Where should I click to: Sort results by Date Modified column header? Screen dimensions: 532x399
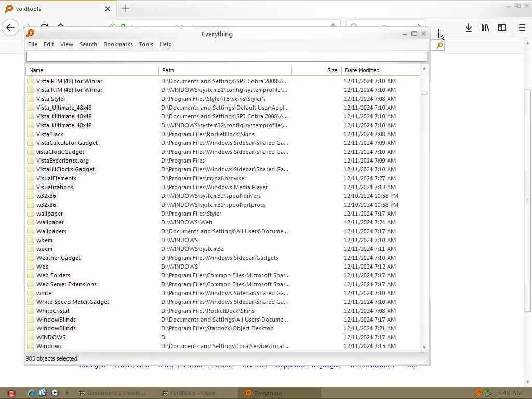pos(381,70)
